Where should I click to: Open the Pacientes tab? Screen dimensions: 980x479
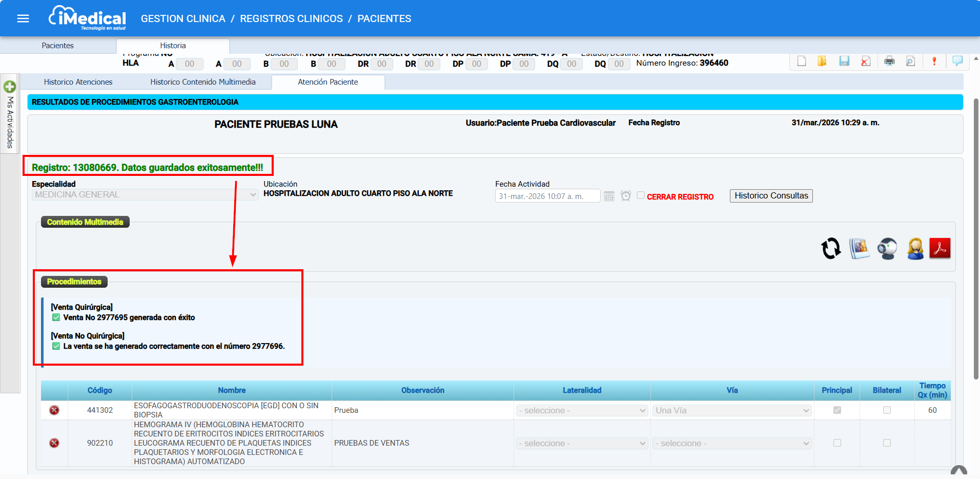pyautogui.click(x=57, y=46)
